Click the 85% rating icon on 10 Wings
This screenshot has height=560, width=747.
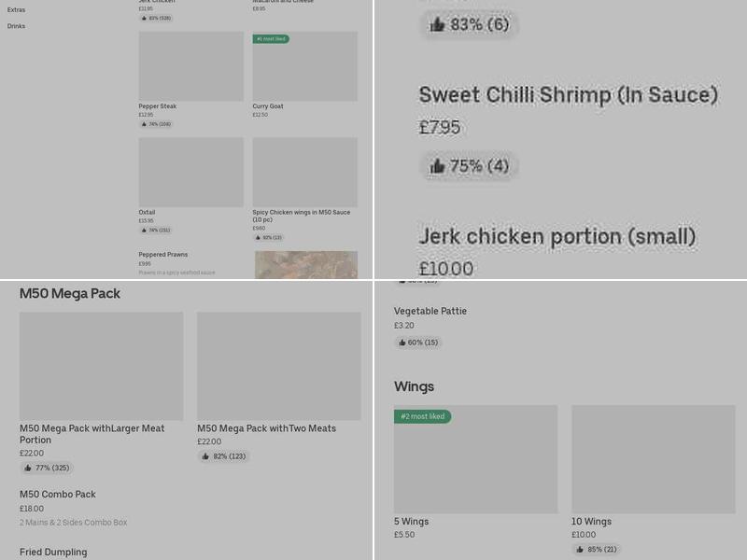tap(596, 550)
